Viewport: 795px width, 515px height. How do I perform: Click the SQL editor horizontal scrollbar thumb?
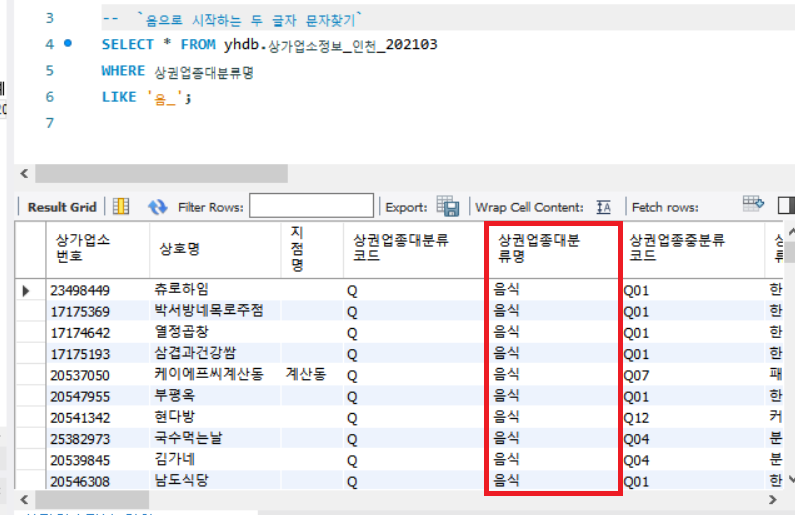coord(161,173)
